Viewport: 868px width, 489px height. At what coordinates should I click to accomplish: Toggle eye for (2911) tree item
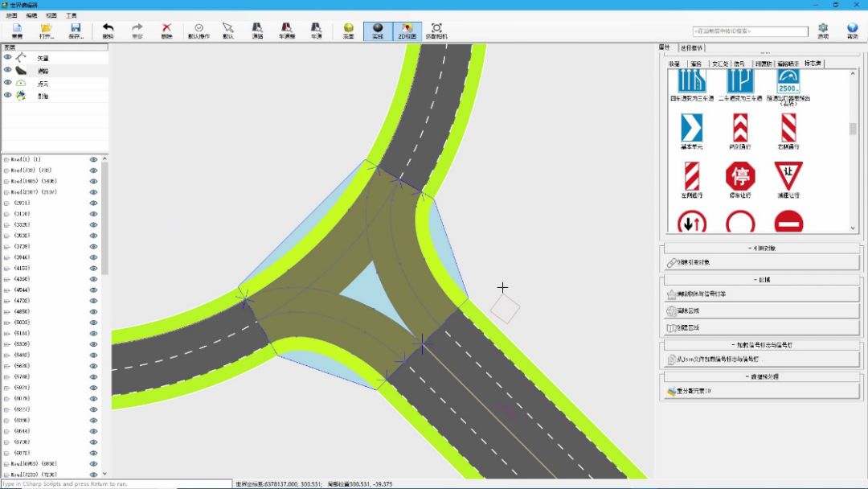[93, 203]
